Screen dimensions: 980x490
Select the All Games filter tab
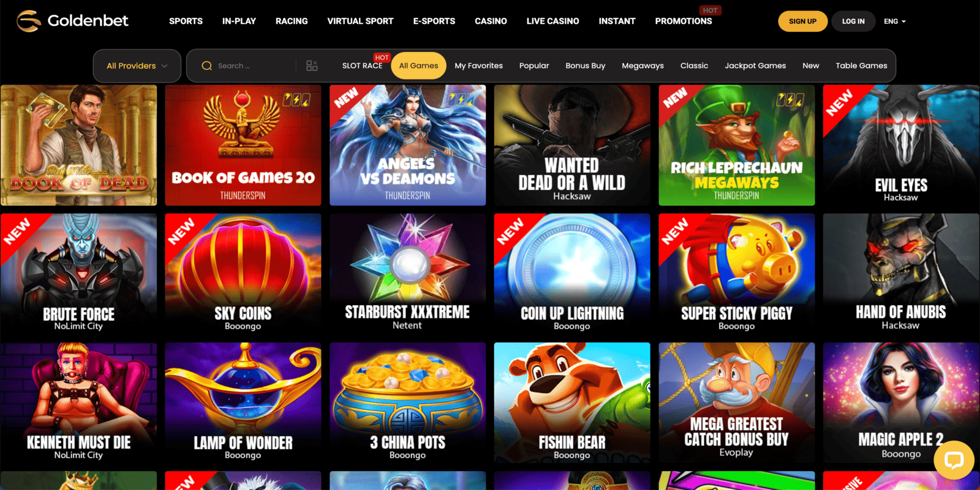418,66
